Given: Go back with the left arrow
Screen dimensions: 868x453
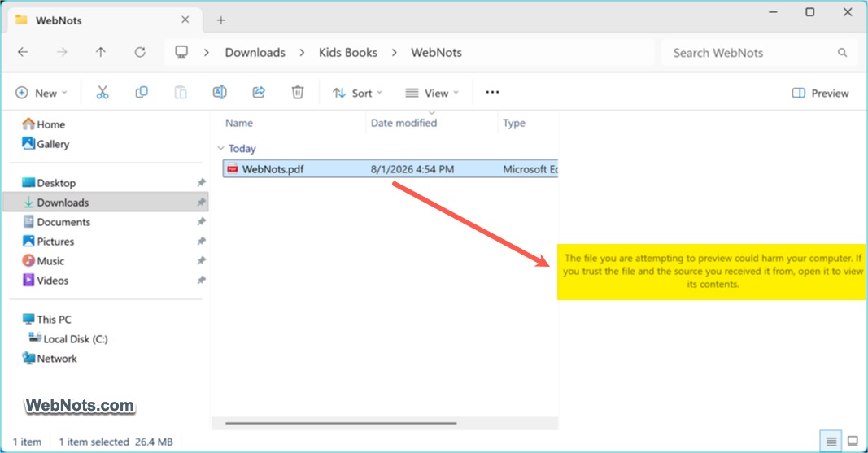Looking at the screenshot, I should tap(23, 52).
